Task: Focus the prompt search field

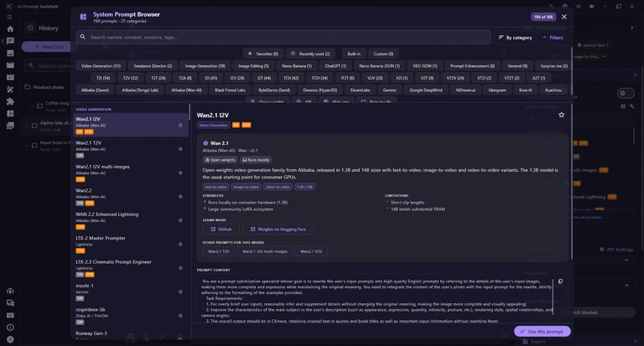Action: point(283,37)
